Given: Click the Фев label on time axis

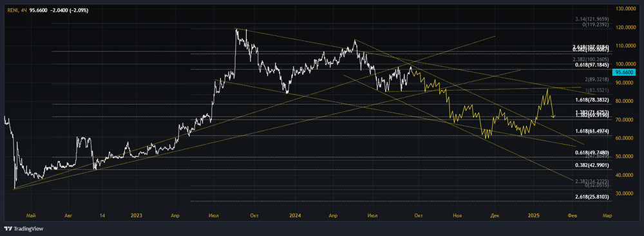Looking at the screenshot, I should [571, 215].
